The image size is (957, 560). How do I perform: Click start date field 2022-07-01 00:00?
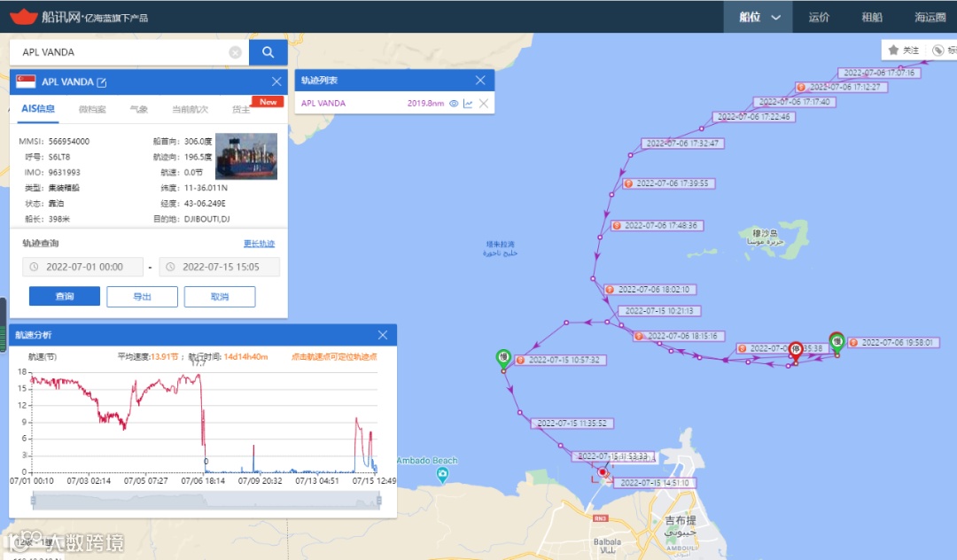click(83, 267)
